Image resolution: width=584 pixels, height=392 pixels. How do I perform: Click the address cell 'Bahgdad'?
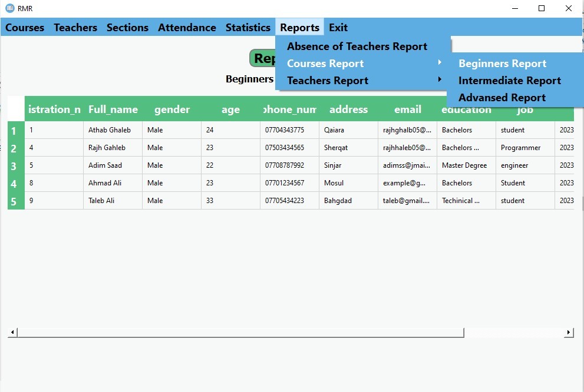[349, 201]
